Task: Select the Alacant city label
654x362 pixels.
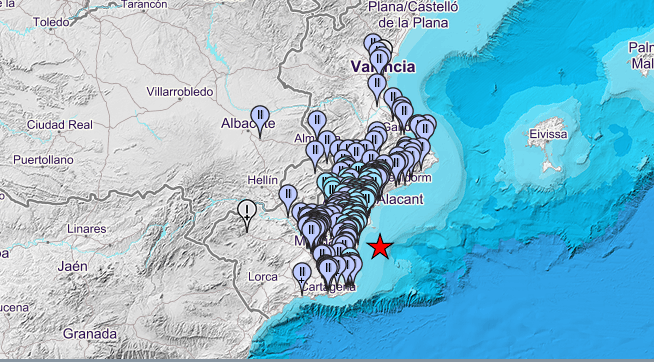Action: tap(400, 199)
